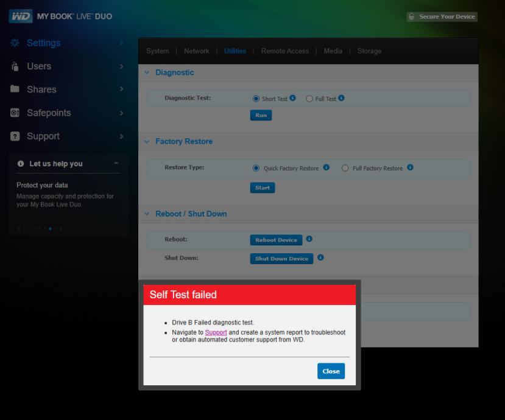505x420 pixels.
Task: Click info icon next to Full Test
Action: 341,98
